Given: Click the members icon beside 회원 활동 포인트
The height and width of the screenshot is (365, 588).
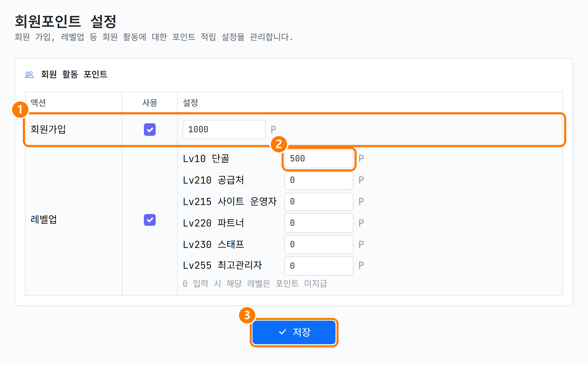Looking at the screenshot, I should point(29,74).
